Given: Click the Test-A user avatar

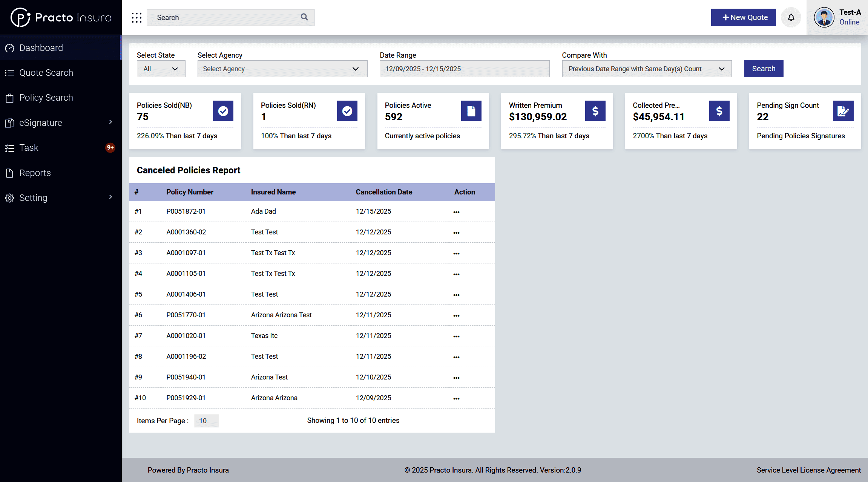Looking at the screenshot, I should coord(824,17).
